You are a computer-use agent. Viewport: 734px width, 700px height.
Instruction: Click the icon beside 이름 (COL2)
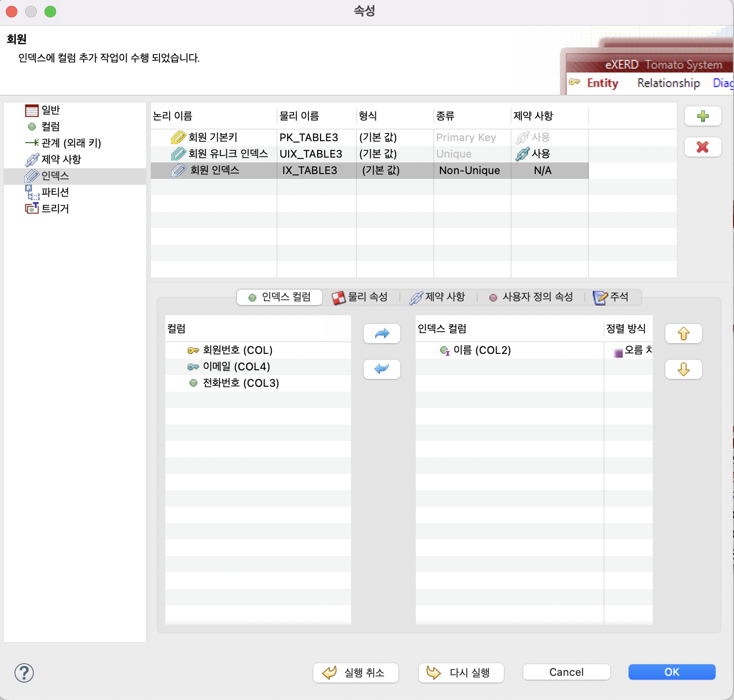[444, 350]
